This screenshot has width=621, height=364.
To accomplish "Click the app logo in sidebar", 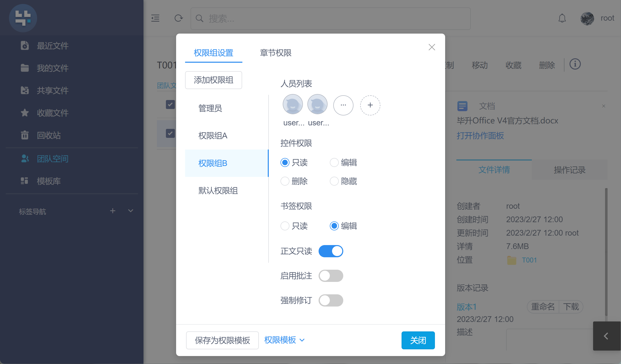I will tap(23, 18).
